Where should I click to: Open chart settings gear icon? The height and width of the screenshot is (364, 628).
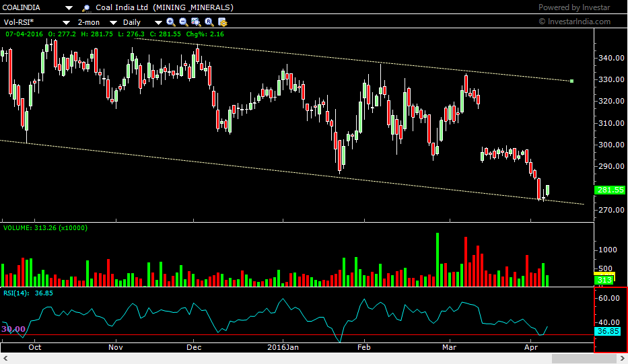(222, 22)
